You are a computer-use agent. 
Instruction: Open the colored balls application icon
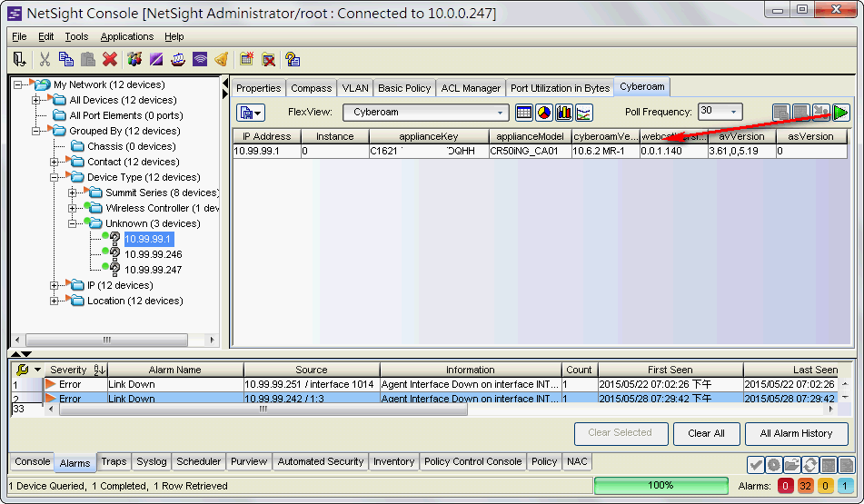tap(134, 59)
